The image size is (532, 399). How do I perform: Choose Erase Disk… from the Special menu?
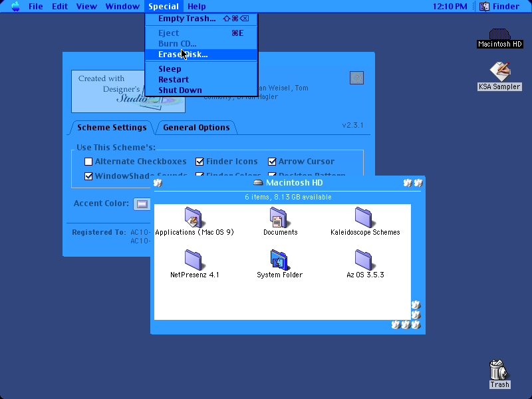201,55
